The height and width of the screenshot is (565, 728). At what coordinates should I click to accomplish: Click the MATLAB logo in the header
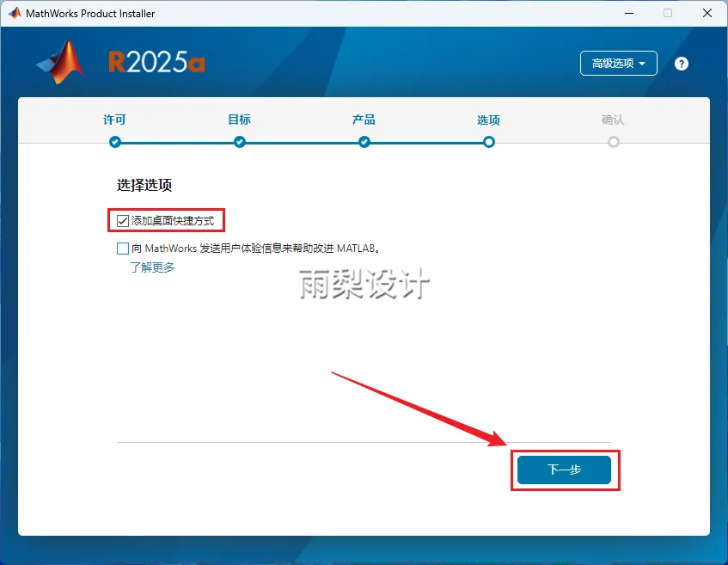point(60,62)
